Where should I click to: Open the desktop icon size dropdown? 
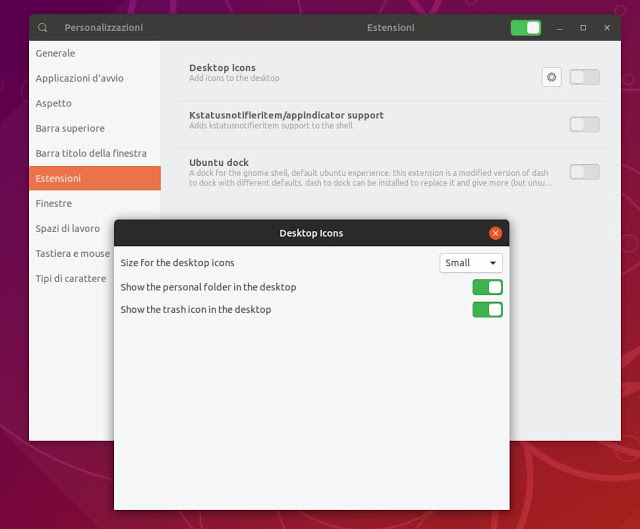471,263
